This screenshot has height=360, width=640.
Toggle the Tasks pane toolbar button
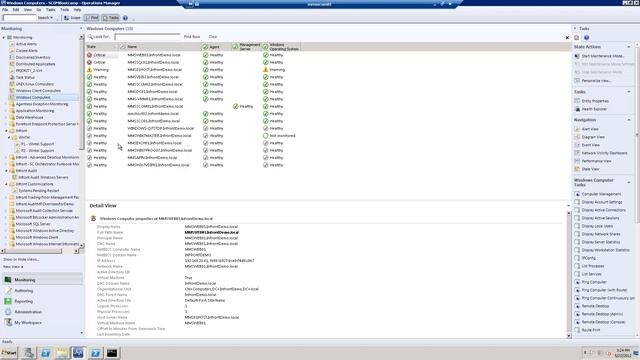(111, 18)
